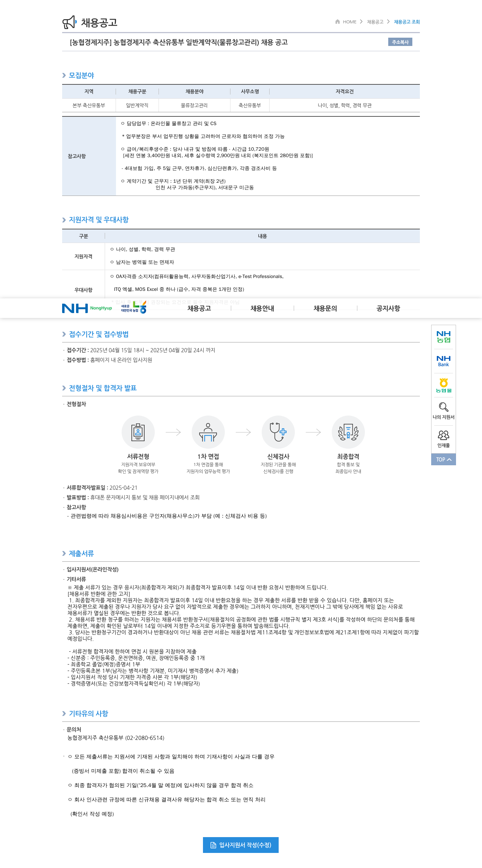Open 나의 지원서 magnifier shortcut
Viewport: 482px width, 868px height.
444,411
